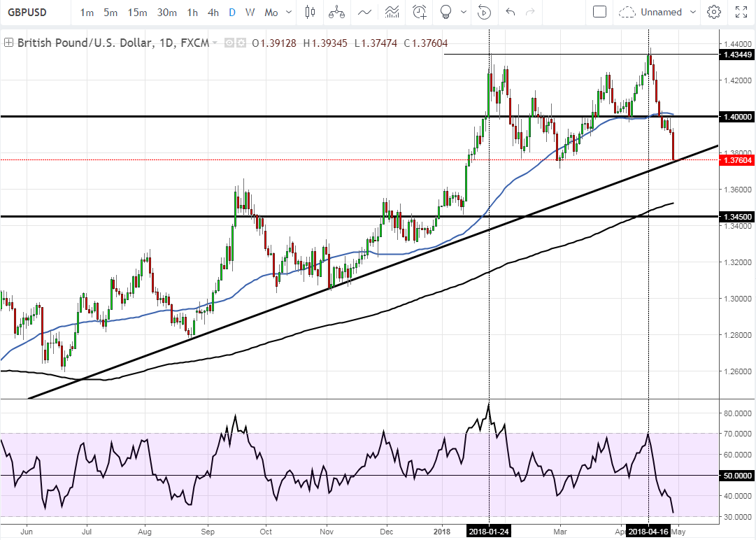This screenshot has width=756, height=540.
Task: Click the red 1.37604 current price label
Action: point(735,160)
